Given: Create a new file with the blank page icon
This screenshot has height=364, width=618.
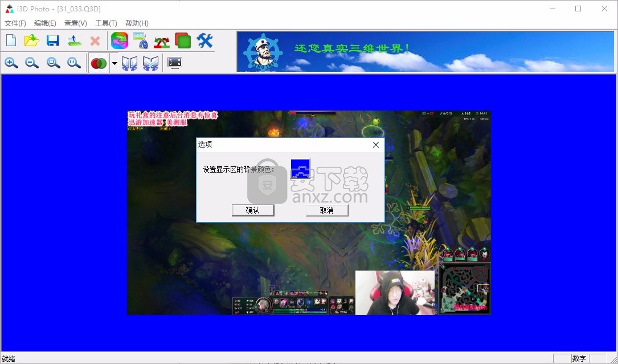Looking at the screenshot, I should coord(11,40).
